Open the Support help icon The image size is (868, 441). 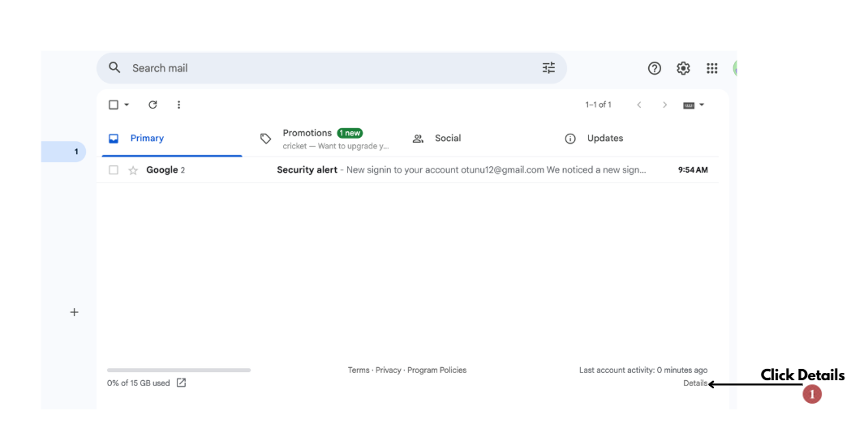pyautogui.click(x=655, y=69)
